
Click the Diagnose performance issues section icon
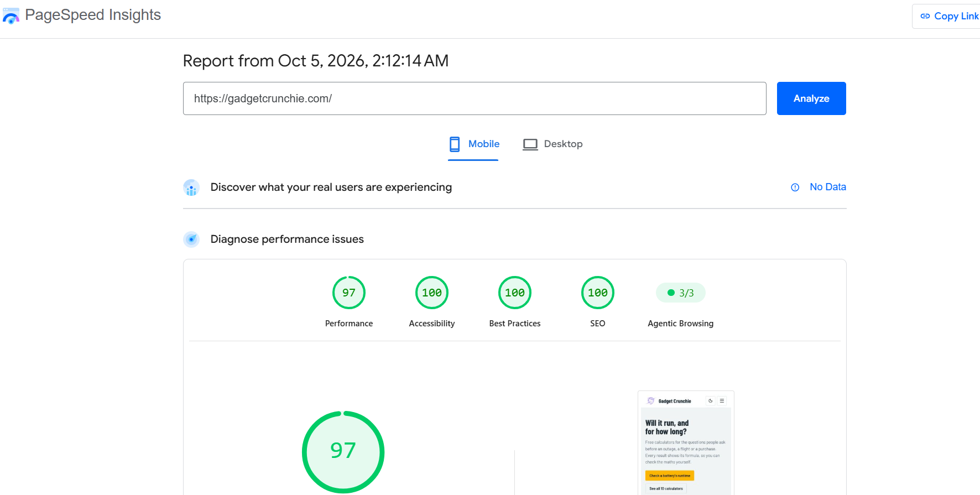pos(191,239)
